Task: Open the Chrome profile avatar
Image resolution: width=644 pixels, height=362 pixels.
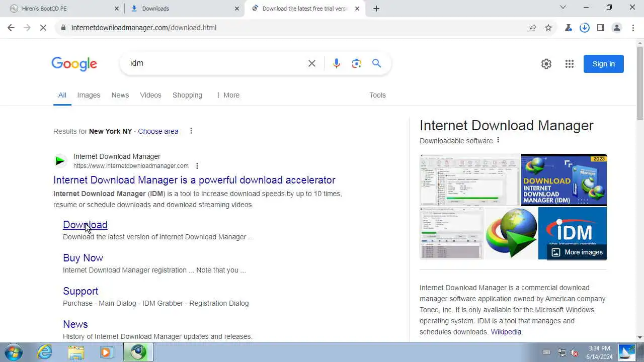Action: coord(617,28)
